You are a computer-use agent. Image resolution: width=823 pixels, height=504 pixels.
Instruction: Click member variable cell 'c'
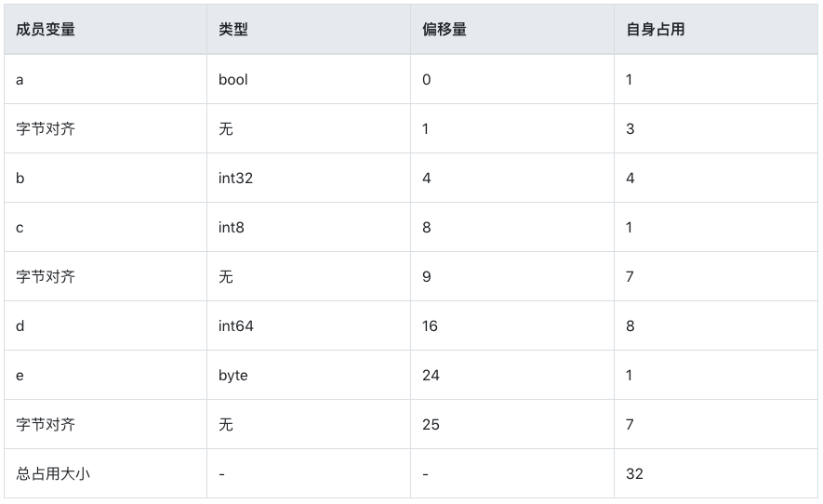[20, 228]
